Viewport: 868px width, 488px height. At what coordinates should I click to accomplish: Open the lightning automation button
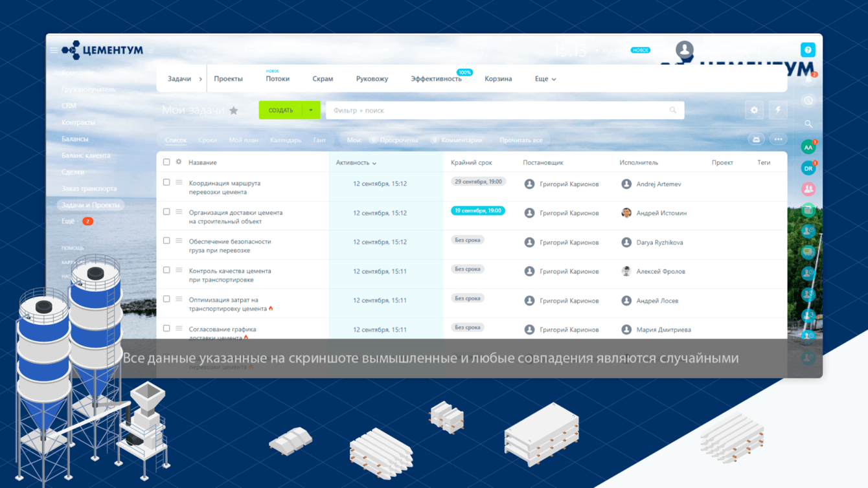coord(778,110)
